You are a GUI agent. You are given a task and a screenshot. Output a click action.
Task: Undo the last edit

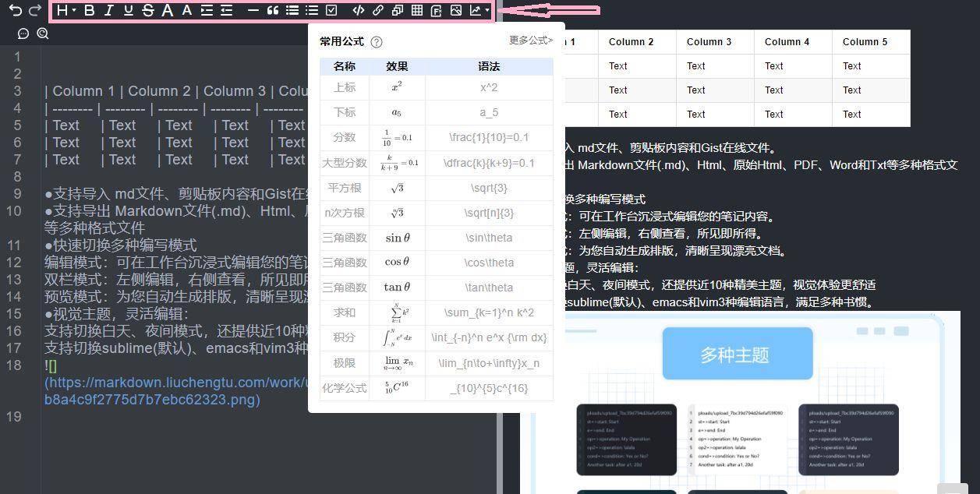(16, 10)
